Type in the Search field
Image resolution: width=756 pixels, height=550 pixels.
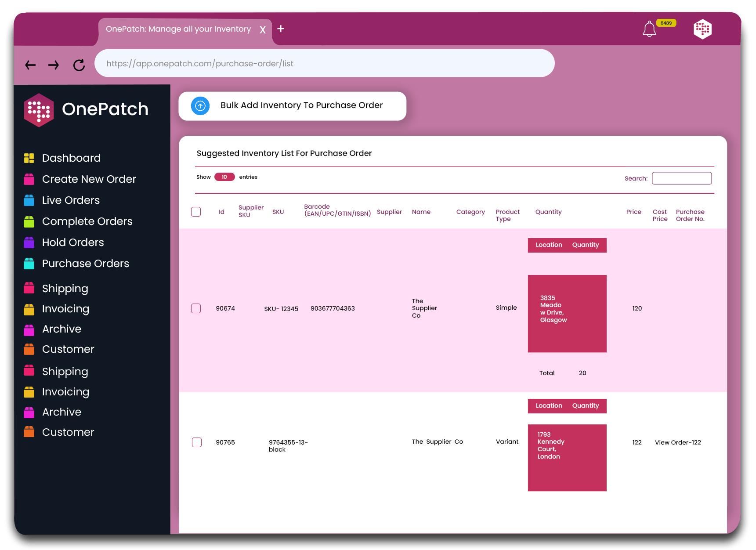pyautogui.click(x=681, y=178)
